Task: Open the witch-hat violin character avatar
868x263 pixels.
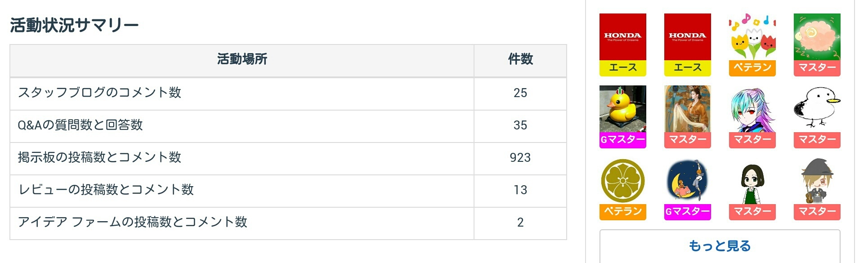Action: [x=817, y=181]
